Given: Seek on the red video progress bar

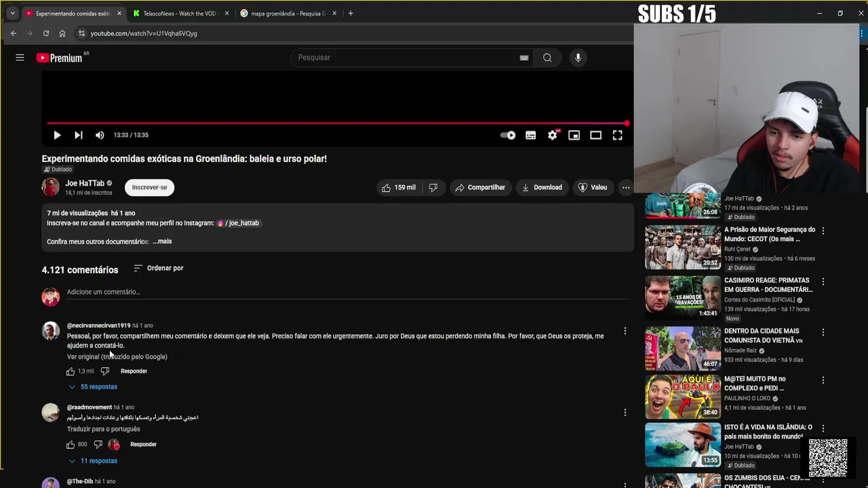Looking at the screenshot, I should point(337,123).
